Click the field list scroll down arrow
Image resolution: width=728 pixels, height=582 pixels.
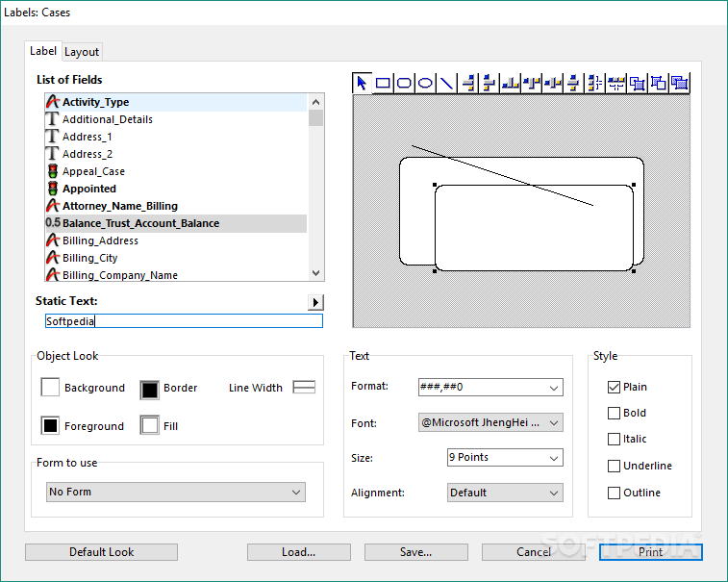point(315,273)
